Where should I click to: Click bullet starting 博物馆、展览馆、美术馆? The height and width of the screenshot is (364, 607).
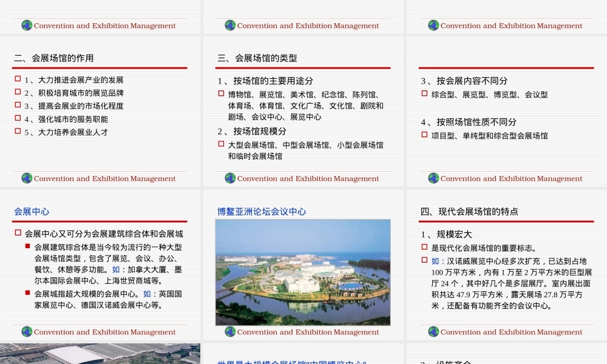(x=305, y=106)
